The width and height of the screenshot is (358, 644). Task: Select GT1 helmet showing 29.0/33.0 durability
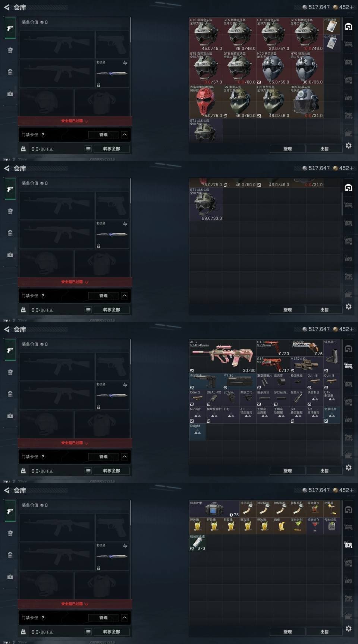tap(206, 204)
